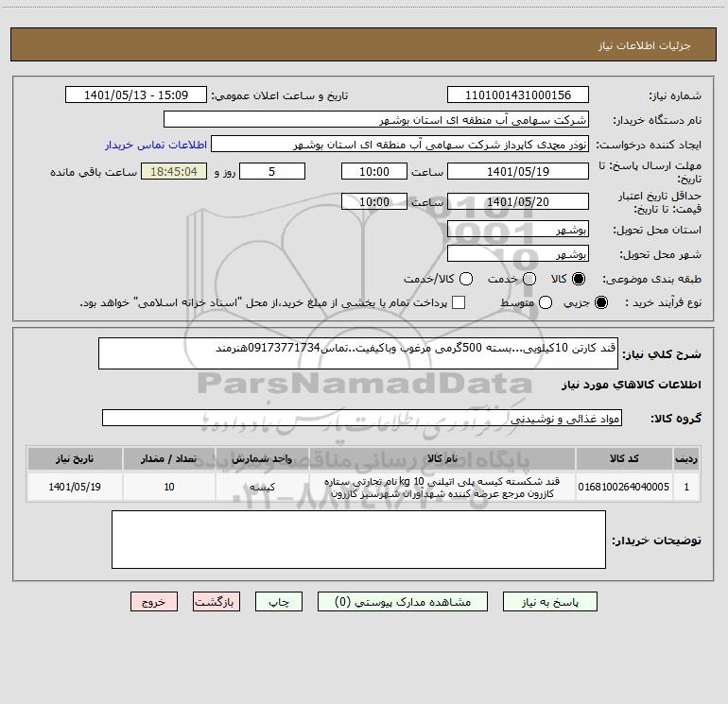Click the شرح کلی نیاز text area
The image size is (728, 704).
(x=358, y=353)
